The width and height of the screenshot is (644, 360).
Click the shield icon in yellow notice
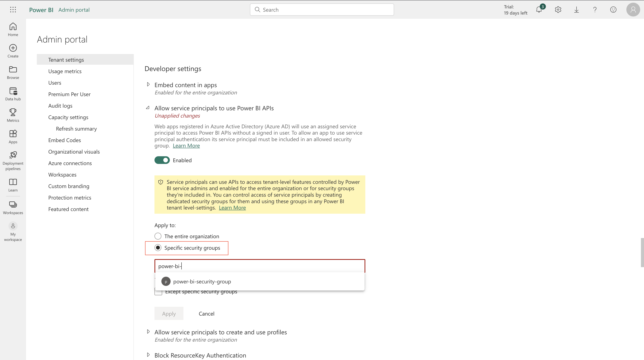click(161, 182)
